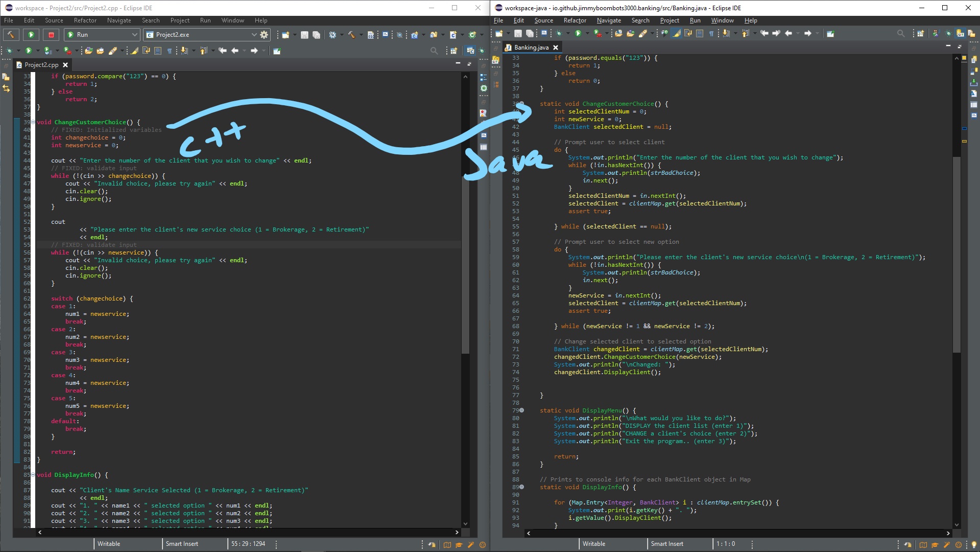Open the Refactor menu in the C++ window
Viewport: 980px width, 552px height.
pos(85,20)
